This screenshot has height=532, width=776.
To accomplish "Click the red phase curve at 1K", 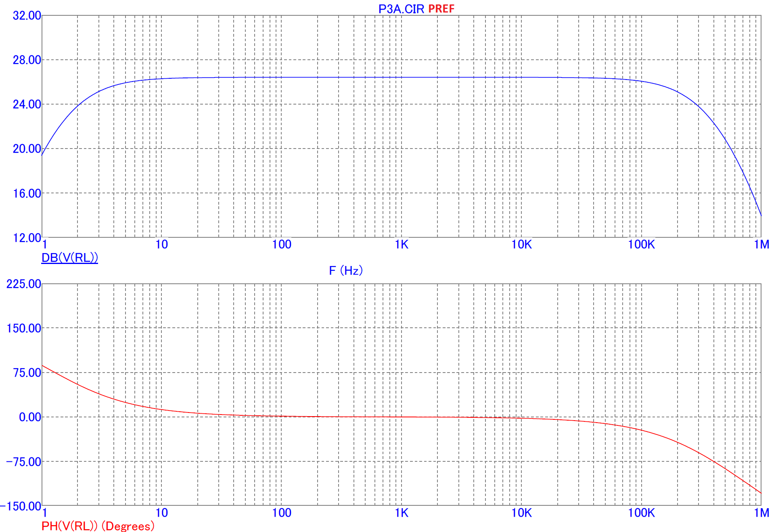I will click(x=402, y=417).
